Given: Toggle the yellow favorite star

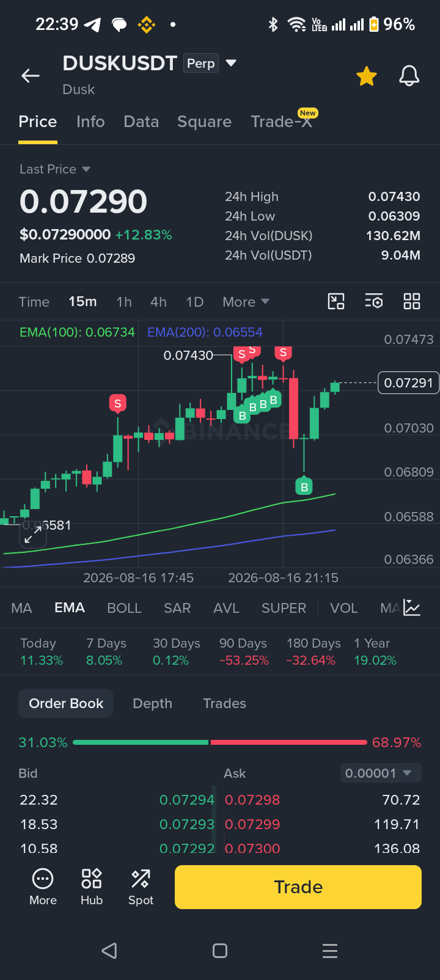Looking at the screenshot, I should click(367, 76).
